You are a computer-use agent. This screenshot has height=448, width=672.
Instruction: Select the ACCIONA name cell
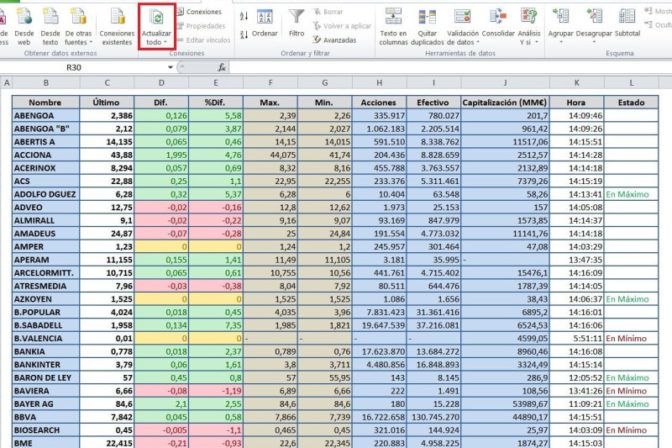[x=45, y=155]
